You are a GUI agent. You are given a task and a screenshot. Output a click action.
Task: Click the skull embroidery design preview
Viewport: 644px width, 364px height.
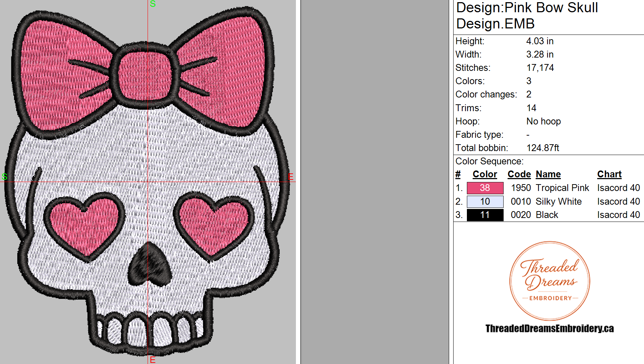[148, 182]
